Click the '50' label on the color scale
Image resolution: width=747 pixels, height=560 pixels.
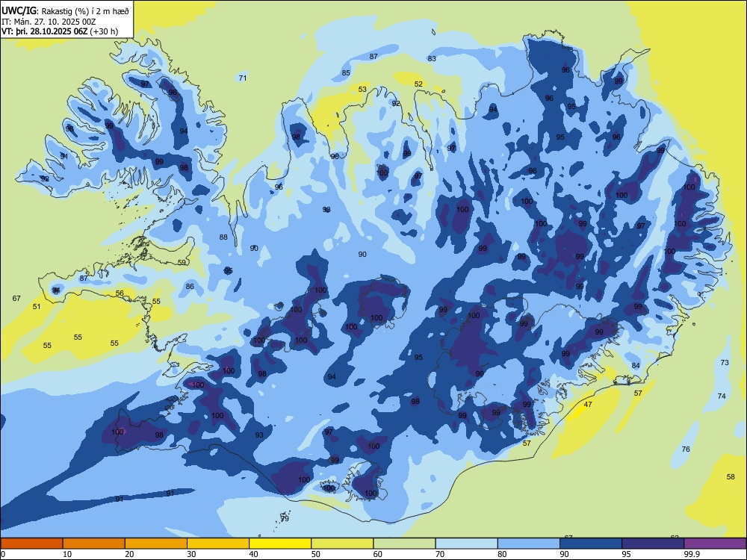(x=316, y=554)
